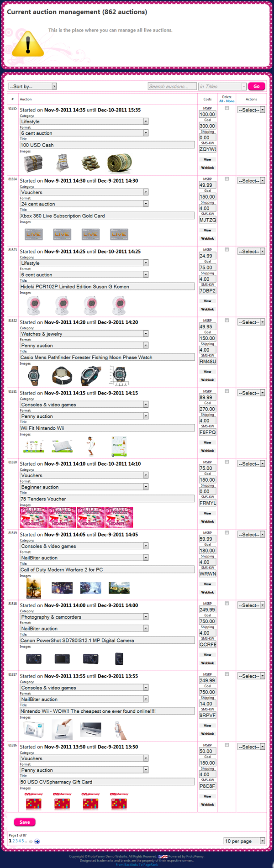The image size is (274, 868).
Task: Open Actions select for auction 81825
Action: pos(251,110)
